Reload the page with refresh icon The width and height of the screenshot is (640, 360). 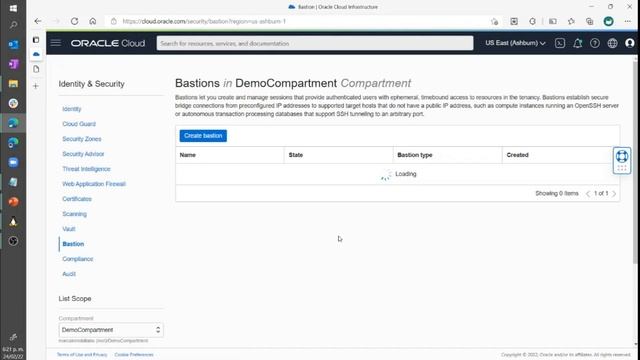pos(74,21)
